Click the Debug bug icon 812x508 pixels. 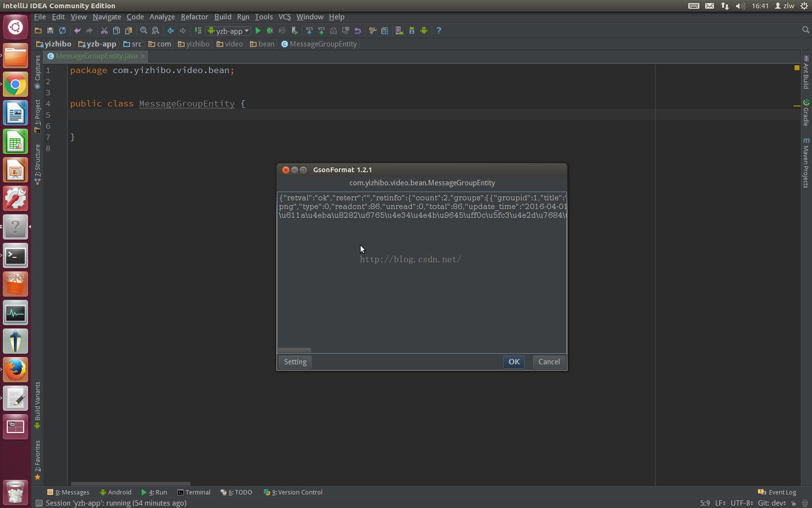[270, 30]
